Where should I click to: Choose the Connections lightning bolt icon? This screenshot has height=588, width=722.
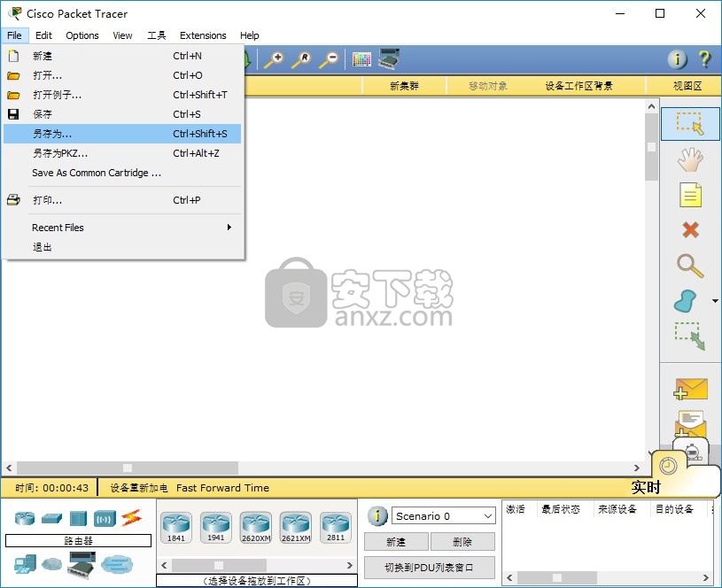point(131,518)
